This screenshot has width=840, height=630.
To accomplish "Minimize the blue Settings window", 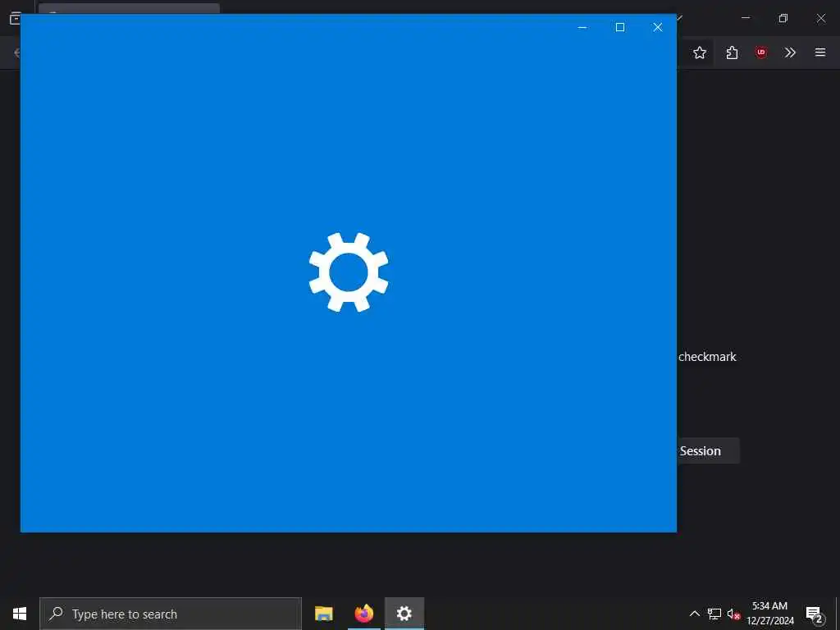I will tap(582, 27).
